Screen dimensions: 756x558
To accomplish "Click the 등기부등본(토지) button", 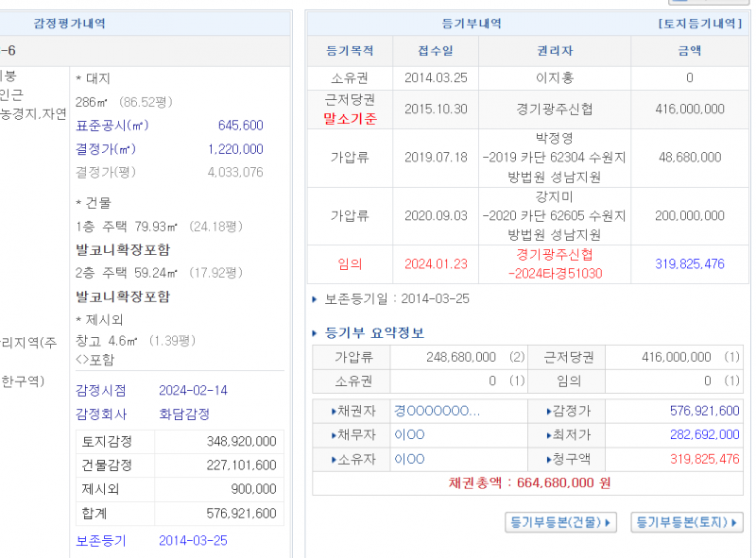I will point(686,522).
